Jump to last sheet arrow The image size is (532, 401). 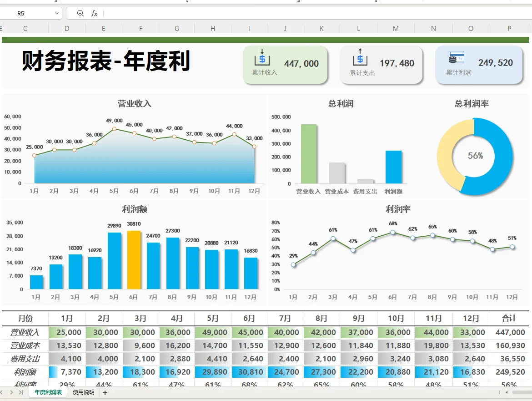point(21,392)
